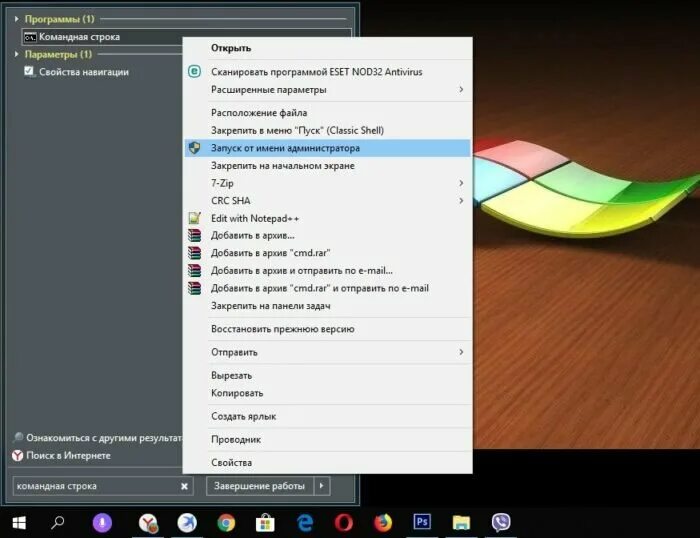Open Поиск в Интернете link
The height and width of the screenshot is (538, 700).
pyautogui.click(x=68, y=455)
